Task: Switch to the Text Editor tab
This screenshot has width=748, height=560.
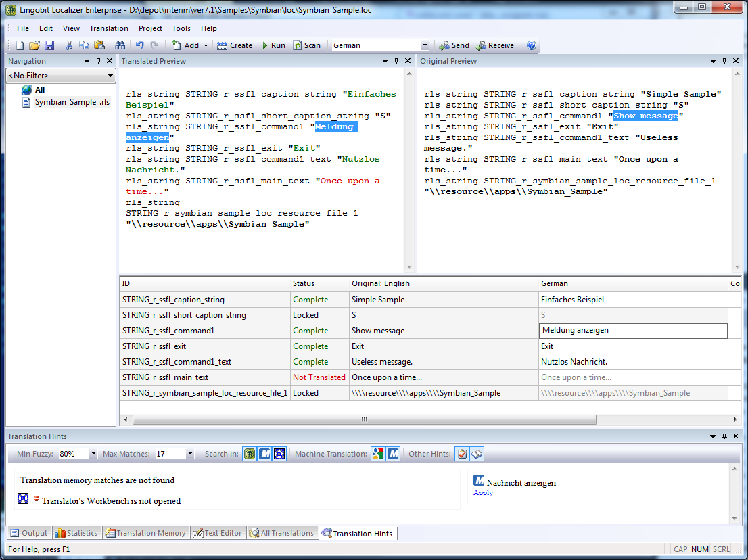Action: click(x=218, y=534)
